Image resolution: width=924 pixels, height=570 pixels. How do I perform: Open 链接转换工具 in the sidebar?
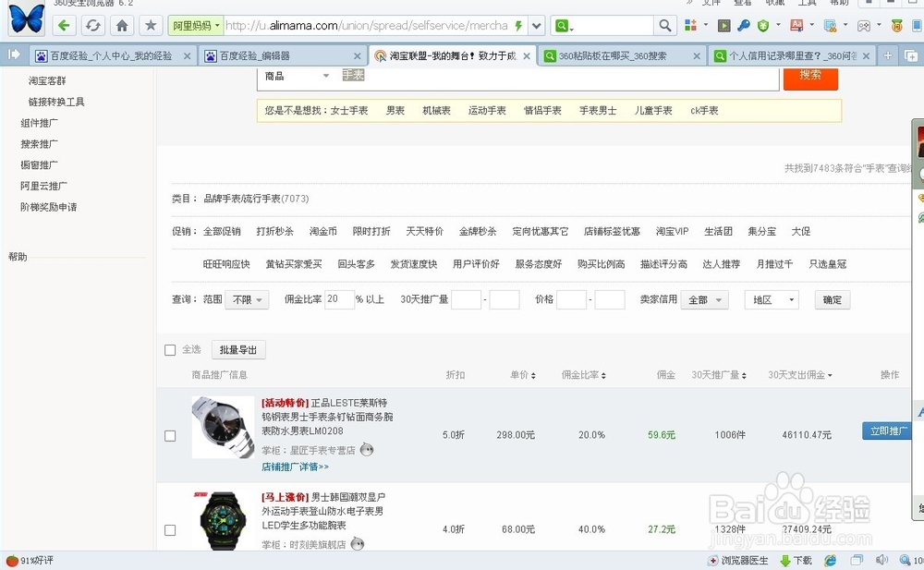click(56, 102)
